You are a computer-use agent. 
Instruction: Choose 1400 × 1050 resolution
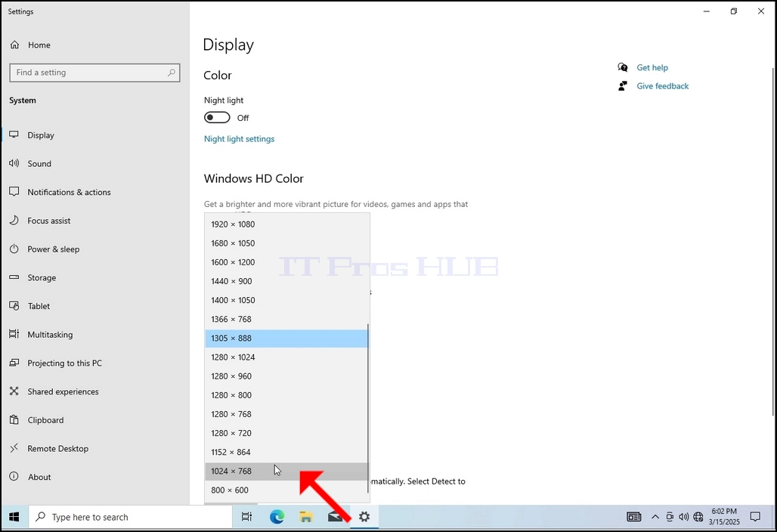pyautogui.click(x=287, y=300)
